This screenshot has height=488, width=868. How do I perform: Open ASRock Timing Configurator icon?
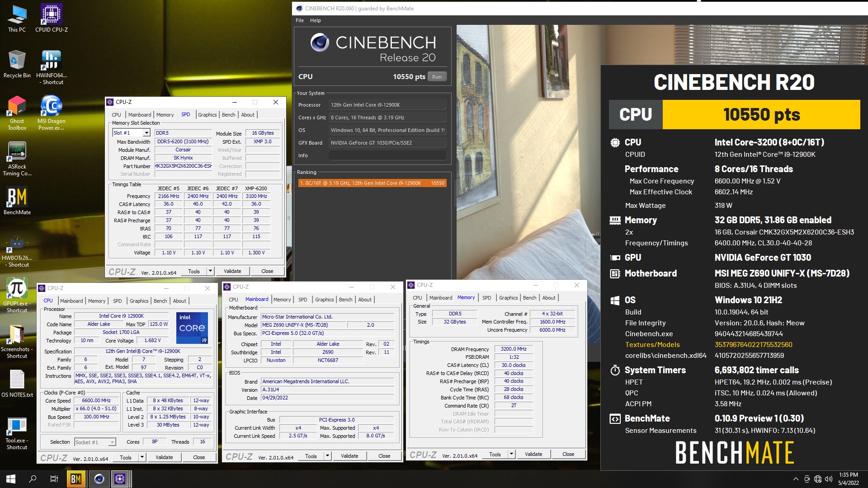pos(17,159)
